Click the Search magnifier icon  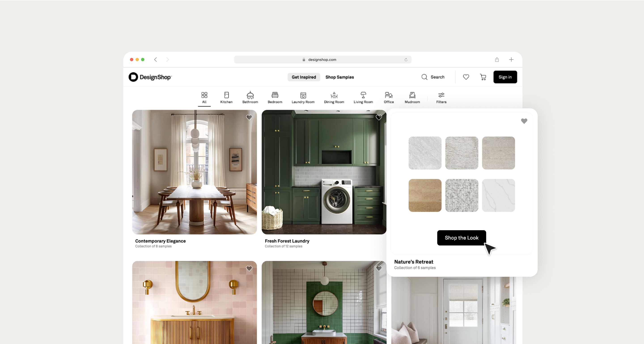pyautogui.click(x=424, y=77)
